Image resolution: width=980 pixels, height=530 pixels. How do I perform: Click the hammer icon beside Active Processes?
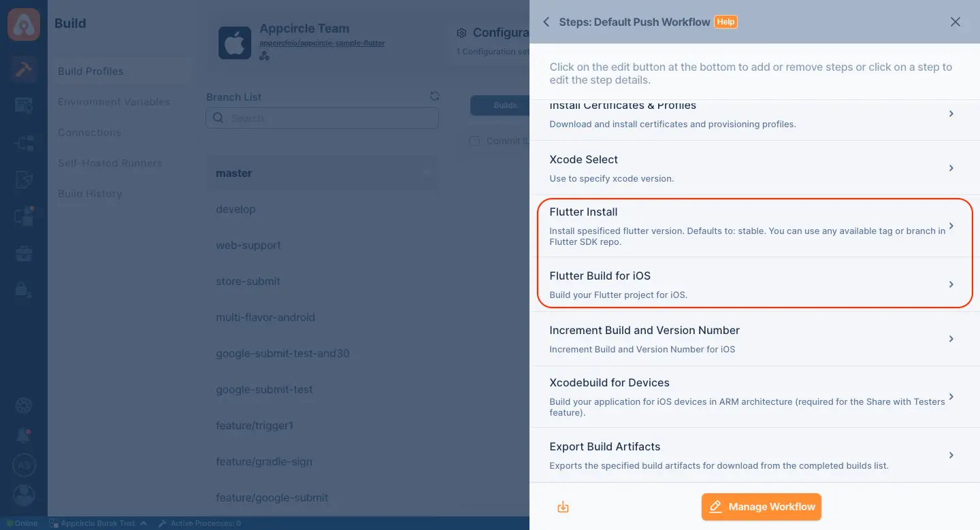(x=163, y=523)
